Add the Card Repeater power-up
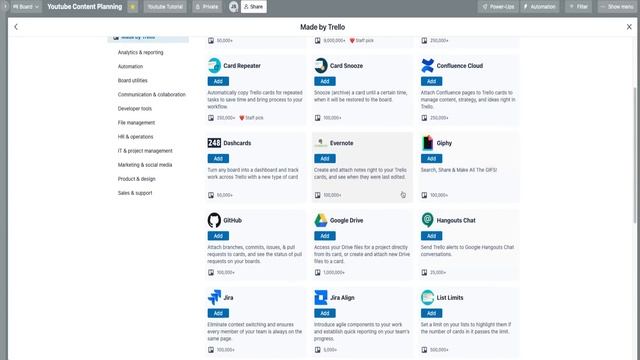This screenshot has width=640, height=360. 218,81
